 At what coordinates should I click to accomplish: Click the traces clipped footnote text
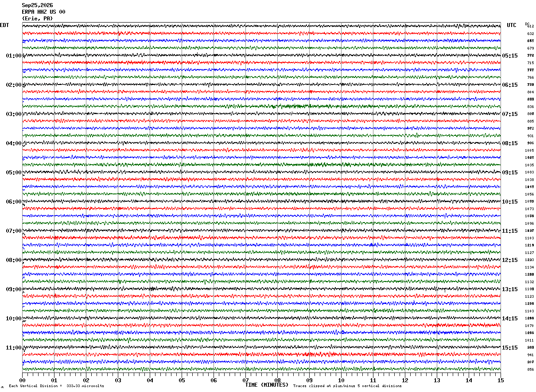[347, 386]
